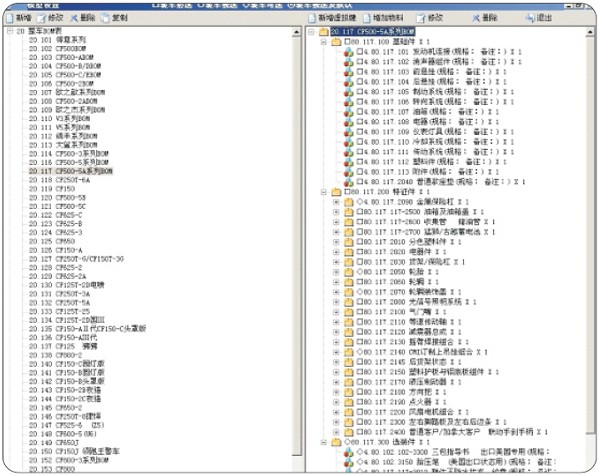The height and width of the screenshot is (475, 599).
Task: Collapse the 20 整车BOM表 root node
Action: click(x=10, y=31)
